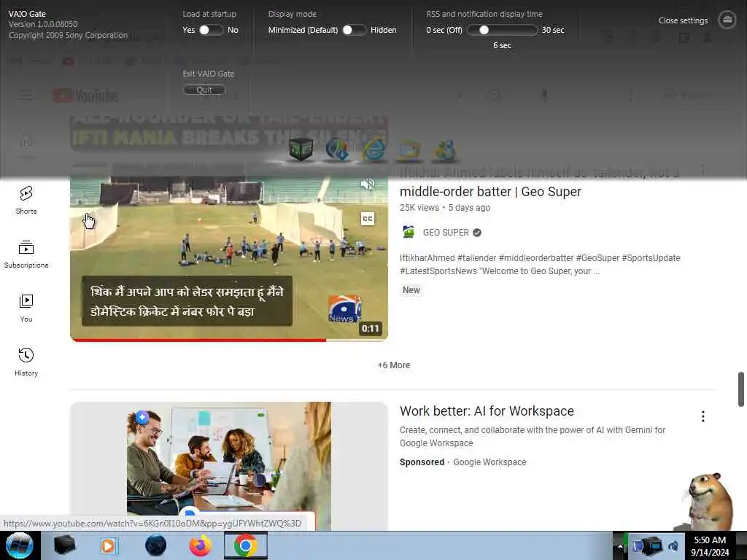
Task: Click the Google Workspace advertiser link
Action: tap(489, 462)
